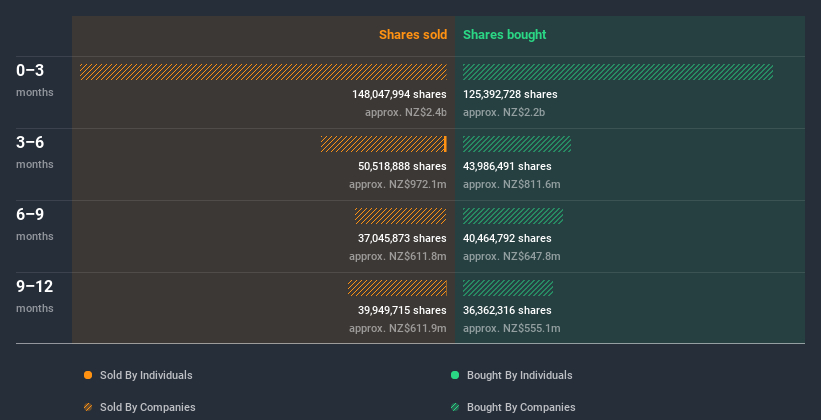This screenshot has width=821, height=420.
Task: Select the hatched orange swatch for Sold By Companies
Action: click(88, 407)
